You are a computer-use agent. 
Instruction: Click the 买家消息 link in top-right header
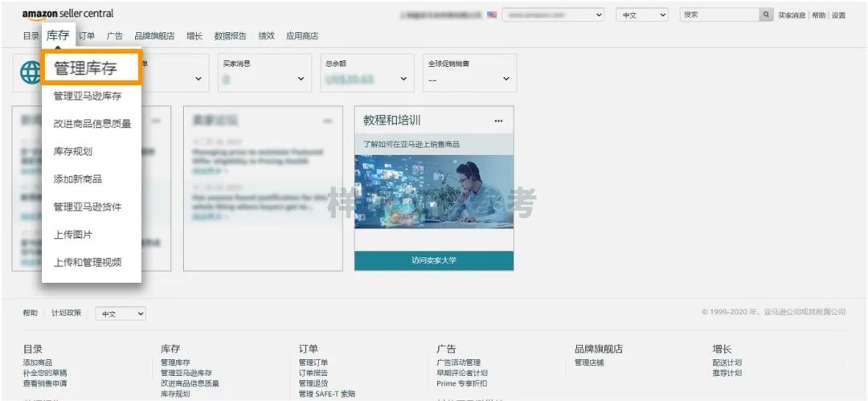[792, 15]
